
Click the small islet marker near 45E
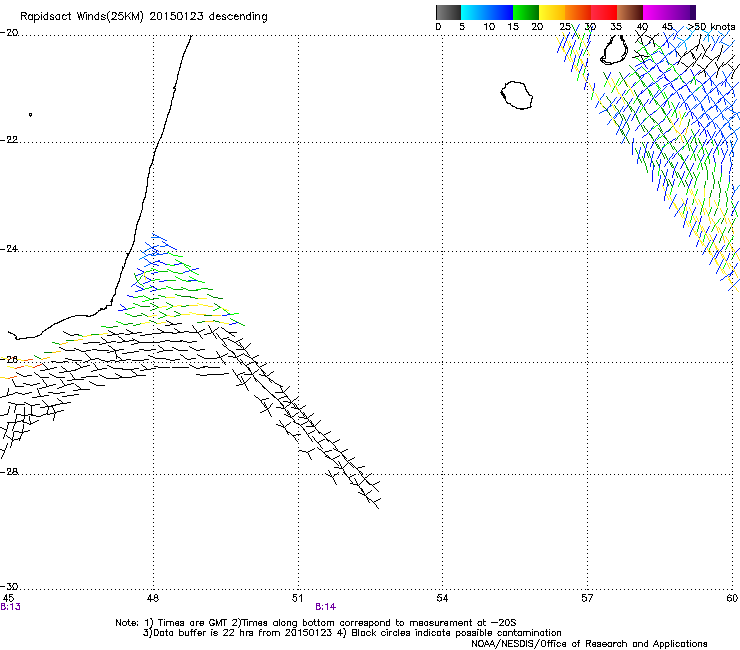(30, 114)
